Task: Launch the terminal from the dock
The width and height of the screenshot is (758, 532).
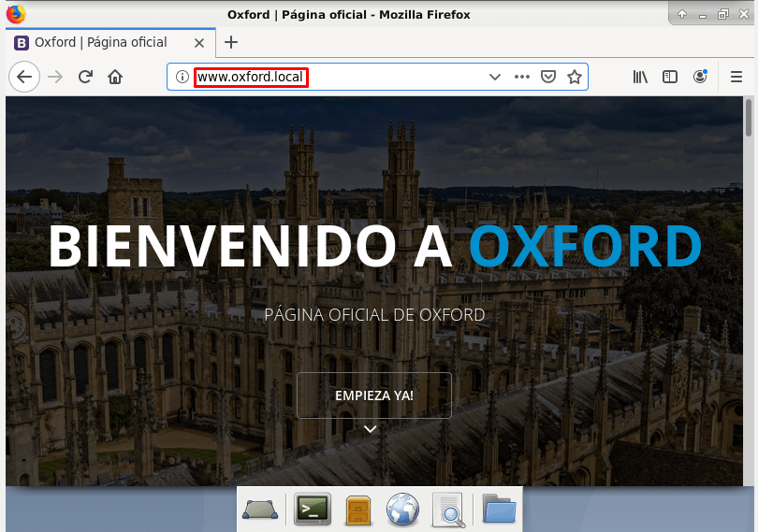Action: [313, 510]
